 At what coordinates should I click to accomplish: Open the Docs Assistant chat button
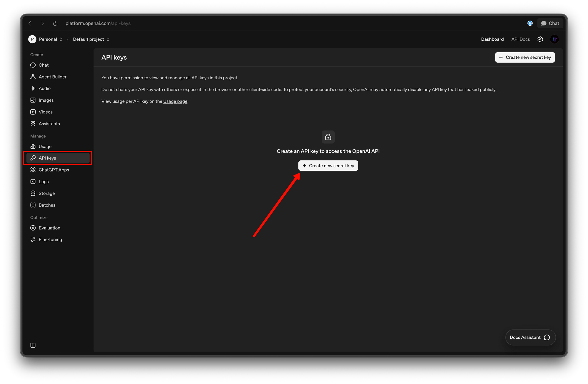530,337
